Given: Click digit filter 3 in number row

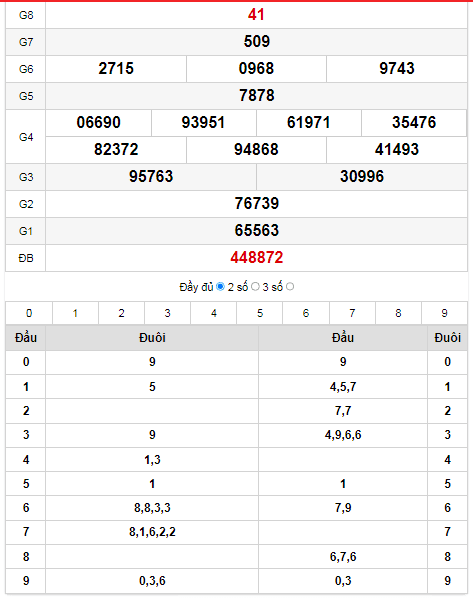Looking at the screenshot, I should coord(167,313).
